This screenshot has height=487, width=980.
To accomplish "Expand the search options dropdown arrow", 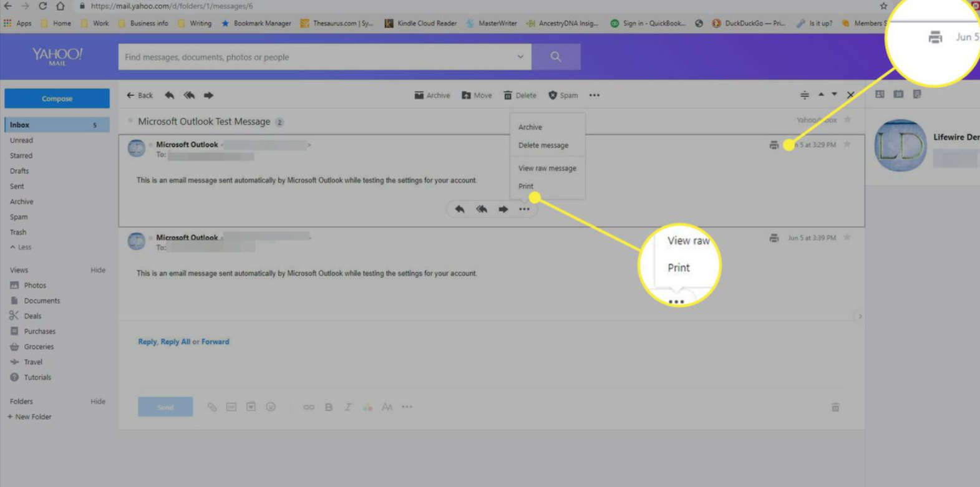I will [x=520, y=57].
